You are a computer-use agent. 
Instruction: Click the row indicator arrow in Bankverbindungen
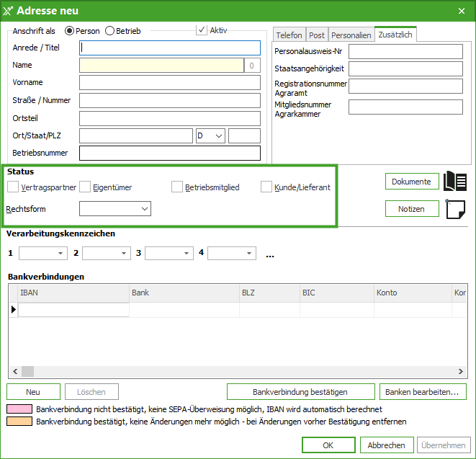point(13,310)
